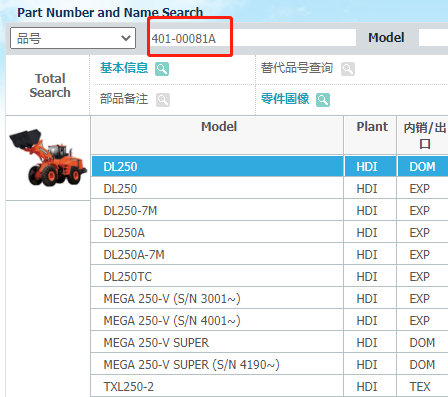Click the TEX cell in TXL250-2 row
Screen dimensions: 448x397
(423, 386)
